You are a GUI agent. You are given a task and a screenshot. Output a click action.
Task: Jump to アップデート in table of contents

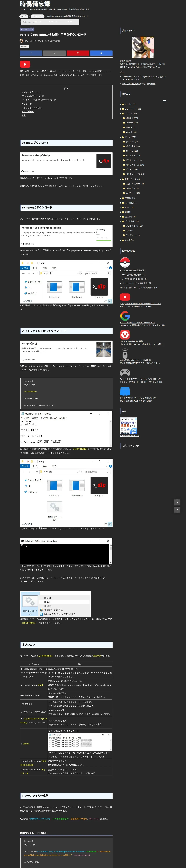point(28,112)
